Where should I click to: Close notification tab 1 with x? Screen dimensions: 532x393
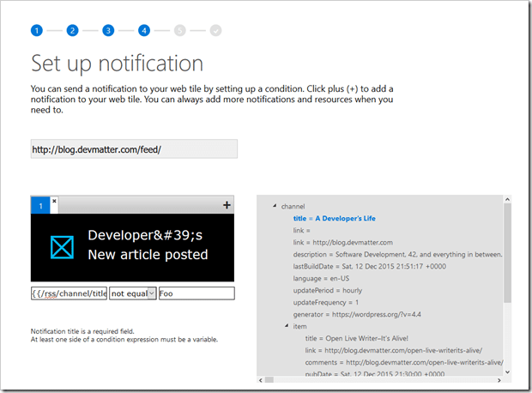[x=54, y=201]
